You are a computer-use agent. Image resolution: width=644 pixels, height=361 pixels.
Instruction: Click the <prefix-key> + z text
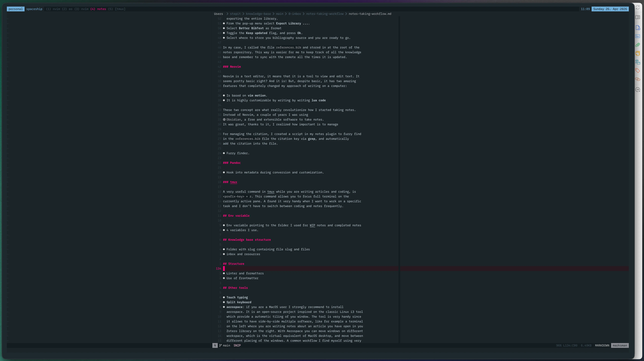tap(237, 197)
